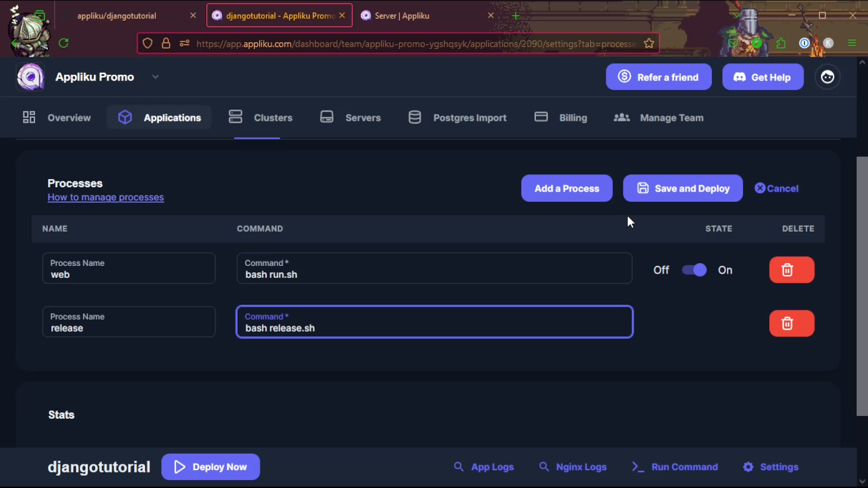Toggle the bookmark star in address bar
This screenshot has height=488, width=868.
coord(649,43)
